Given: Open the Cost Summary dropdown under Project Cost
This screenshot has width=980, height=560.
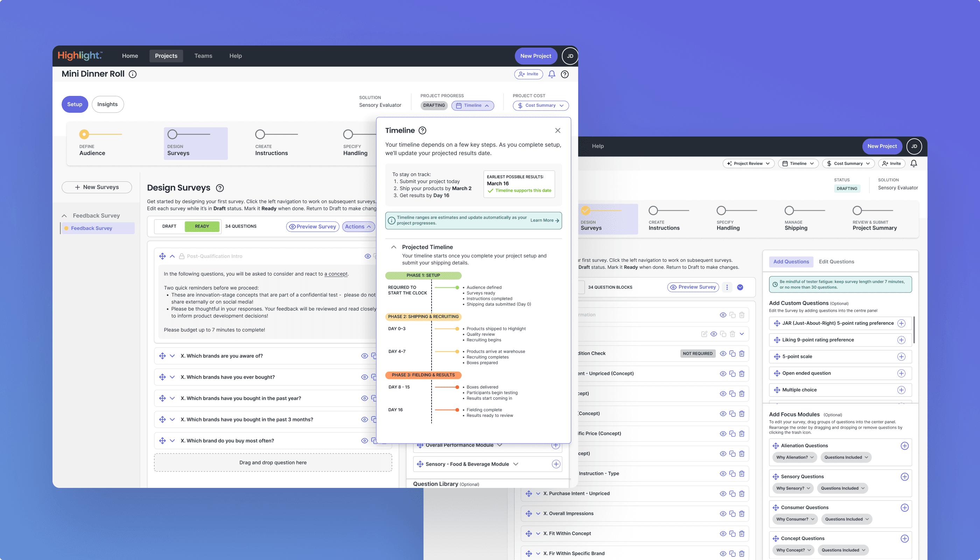Looking at the screenshot, I should click(x=540, y=105).
